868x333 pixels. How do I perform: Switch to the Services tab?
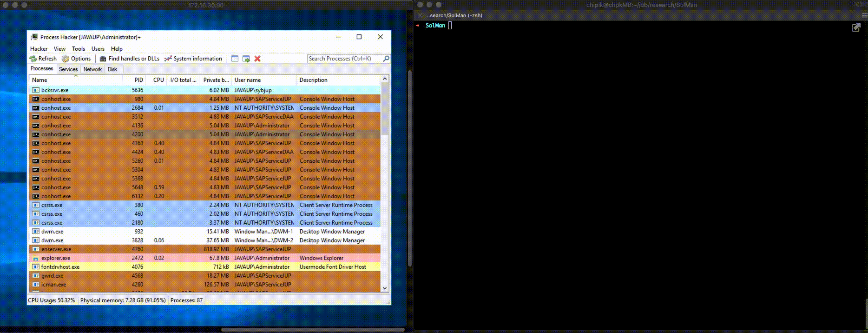[x=68, y=69]
